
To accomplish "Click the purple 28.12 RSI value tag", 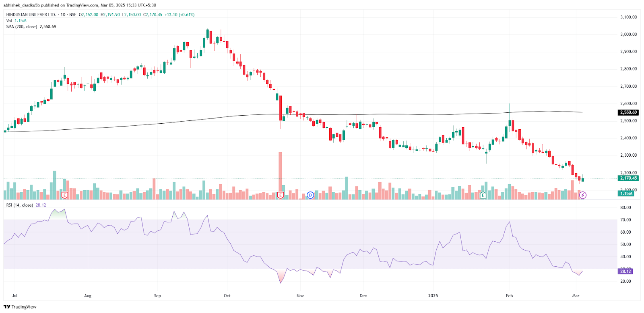I will click(x=625, y=272).
